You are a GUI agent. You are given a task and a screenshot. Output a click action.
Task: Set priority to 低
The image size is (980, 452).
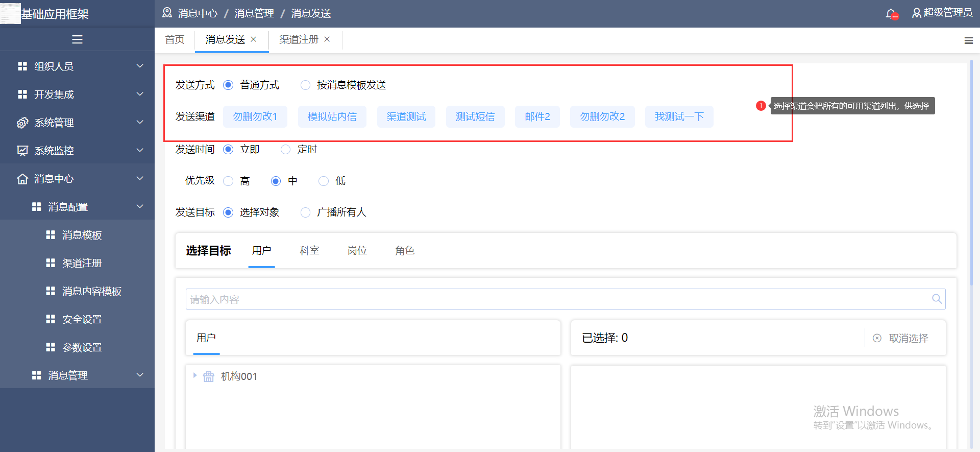[324, 181]
